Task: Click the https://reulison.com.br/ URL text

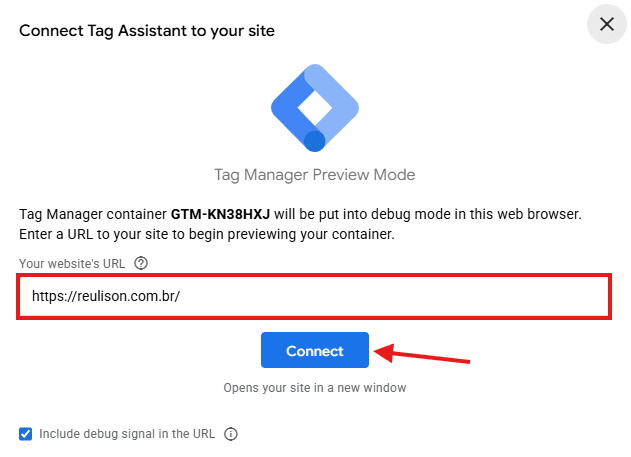Action: click(x=105, y=297)
